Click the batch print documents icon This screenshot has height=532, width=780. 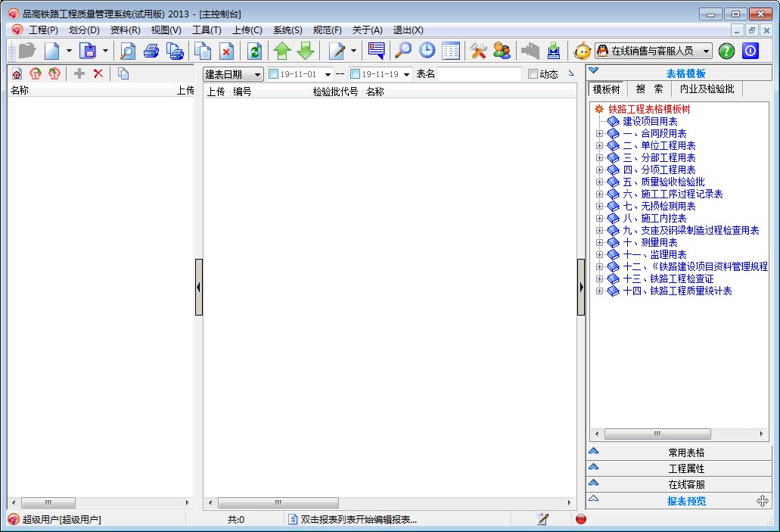175,51
